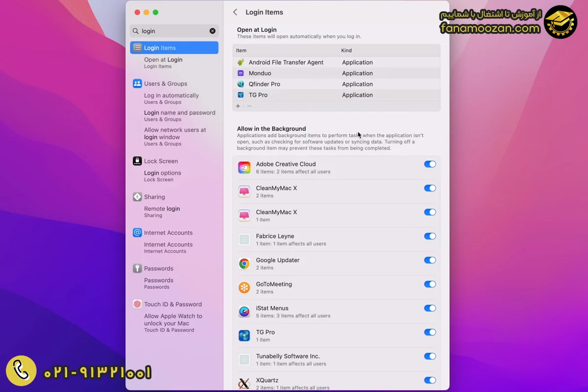
Task: Disable Tunabelly Software Inc. switch
Action: click(x=430, y=356)
